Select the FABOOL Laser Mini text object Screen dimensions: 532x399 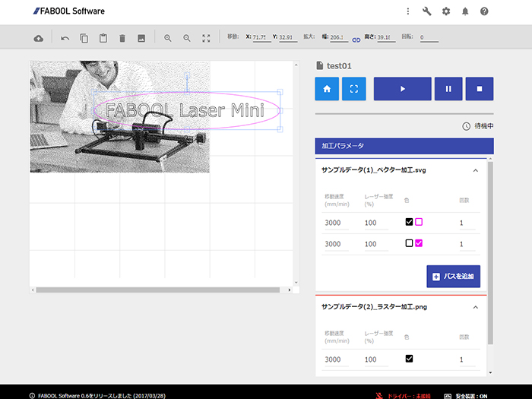coord(185,110)
